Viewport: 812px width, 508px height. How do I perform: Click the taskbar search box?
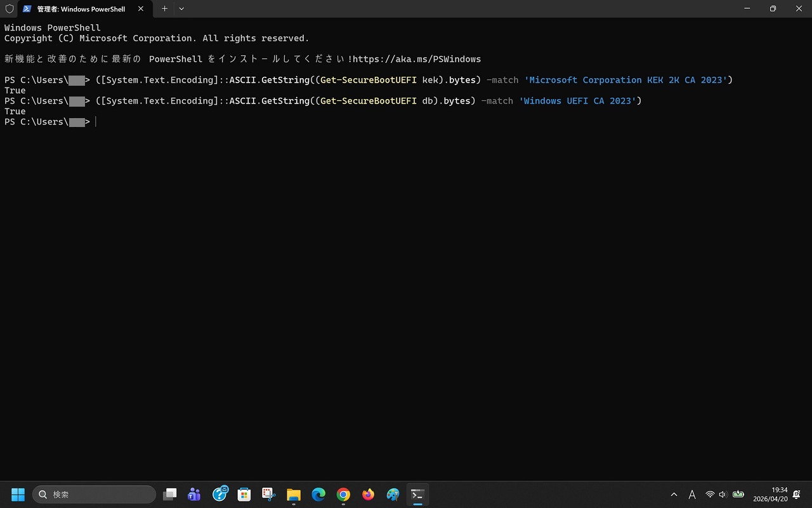[x=94, y=494]
